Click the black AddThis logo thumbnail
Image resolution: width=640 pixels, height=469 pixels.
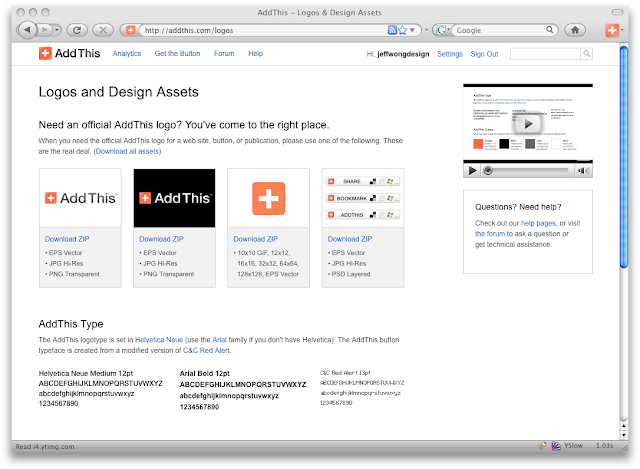pyautogui.click(x=174, y=198)
